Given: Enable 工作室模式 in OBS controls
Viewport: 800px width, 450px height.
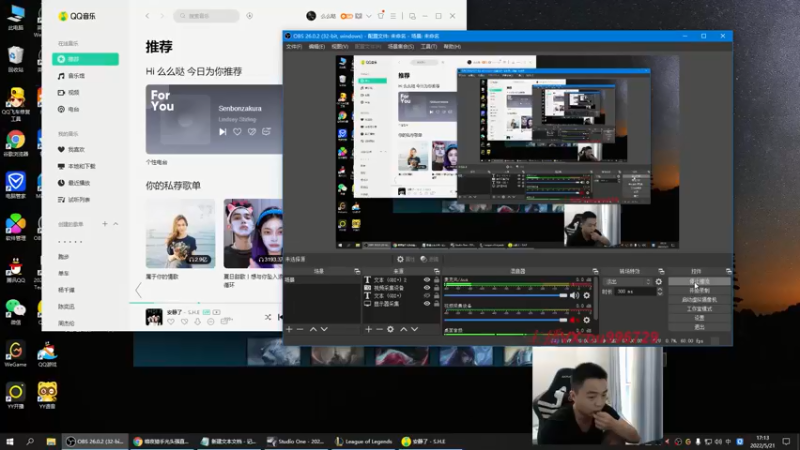Looking at the screenshot, I should click(699, 309).
